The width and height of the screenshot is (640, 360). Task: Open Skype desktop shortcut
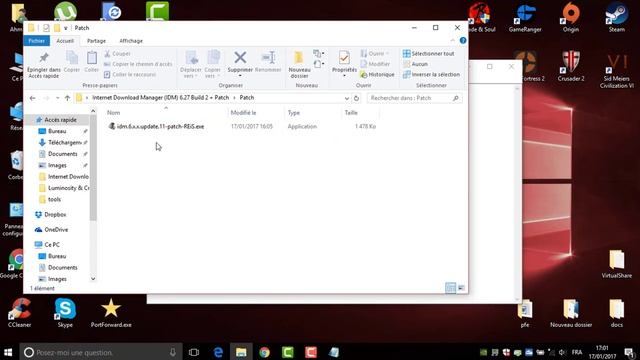point(65,313)
